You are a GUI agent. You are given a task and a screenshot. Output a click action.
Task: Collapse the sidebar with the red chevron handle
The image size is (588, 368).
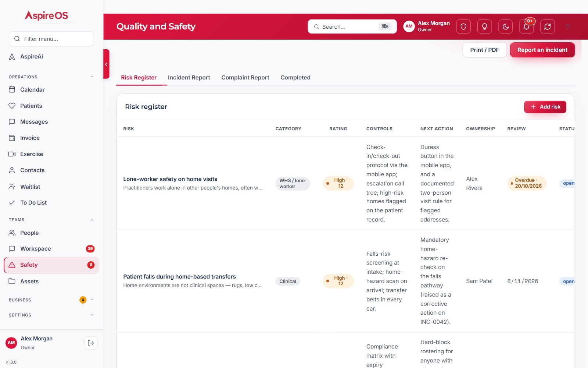click(x=106, y=64)
